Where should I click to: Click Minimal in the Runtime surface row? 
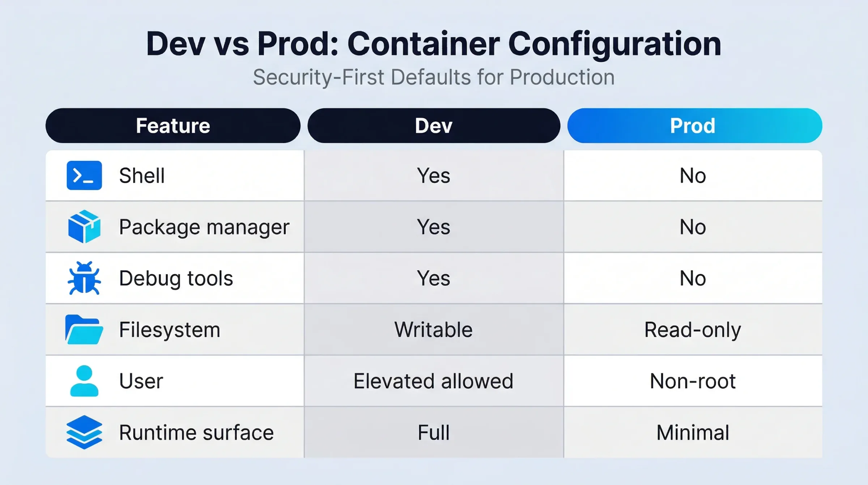coord(693,433)
